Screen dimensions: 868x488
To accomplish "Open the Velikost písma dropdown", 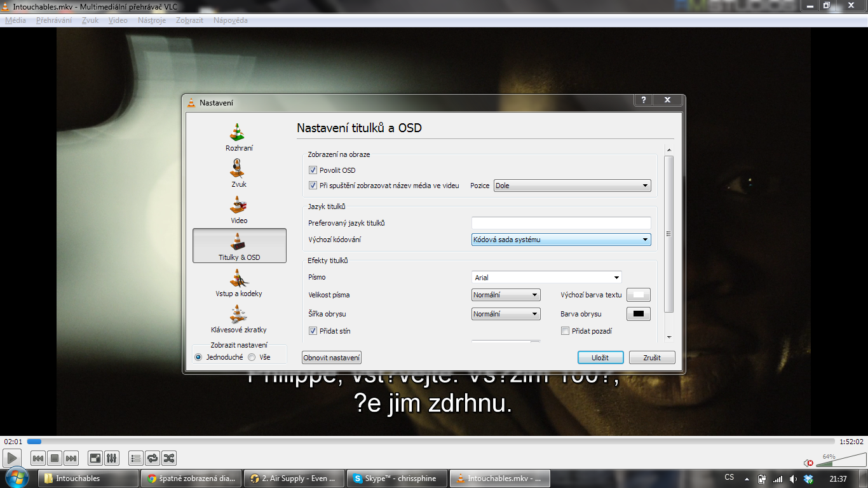I will pos(506,295).
